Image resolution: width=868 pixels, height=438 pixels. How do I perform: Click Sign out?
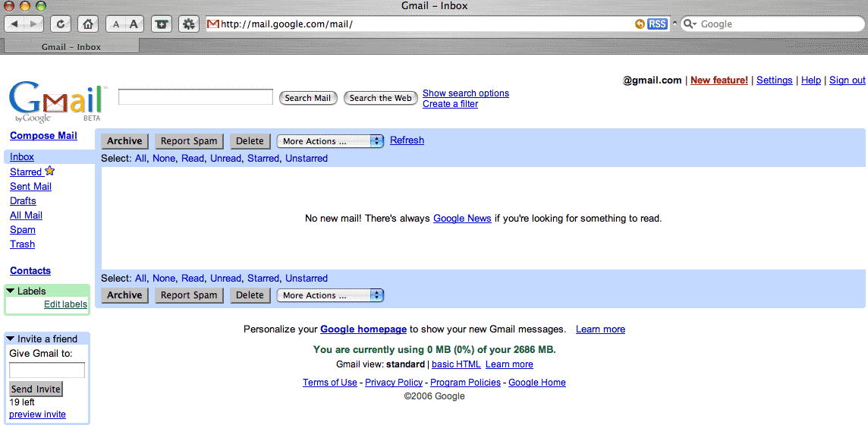point(847,80)
